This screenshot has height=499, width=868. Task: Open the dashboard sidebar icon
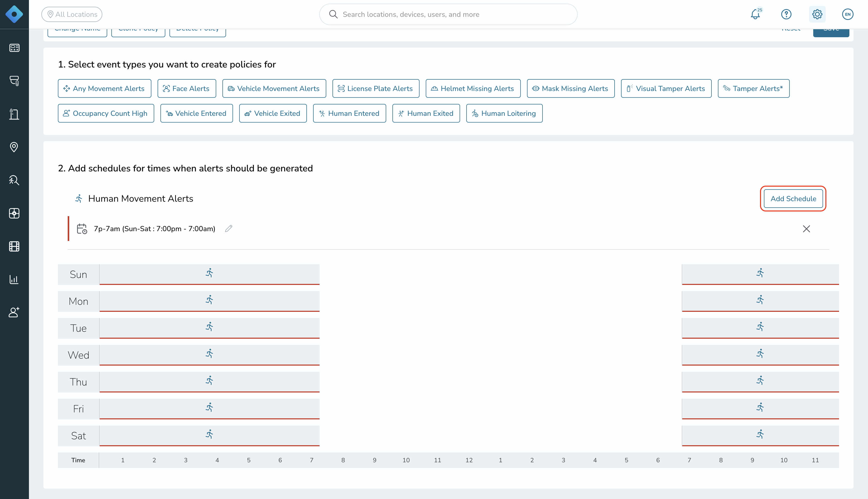14,48
